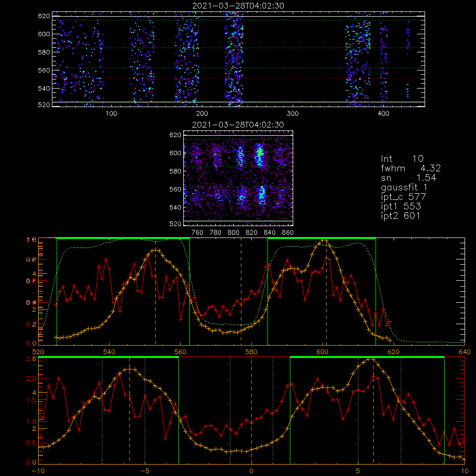
Task: Click x-axis tick 760 on middle image
Action: click(x=198, y=233)
